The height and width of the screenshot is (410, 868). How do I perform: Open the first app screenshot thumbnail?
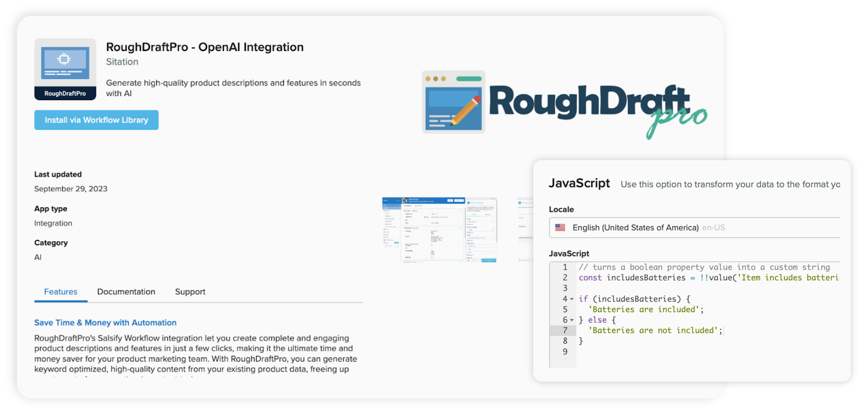(439, 230)
